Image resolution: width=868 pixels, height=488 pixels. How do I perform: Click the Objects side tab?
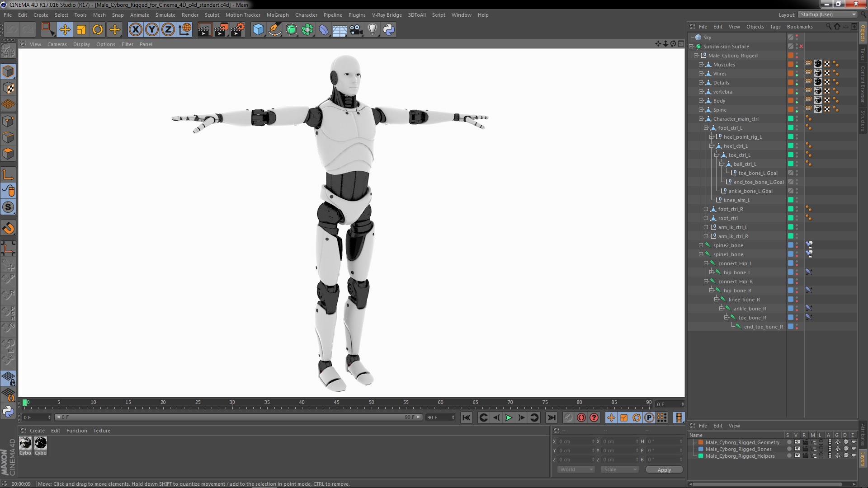tap(863, 33)
